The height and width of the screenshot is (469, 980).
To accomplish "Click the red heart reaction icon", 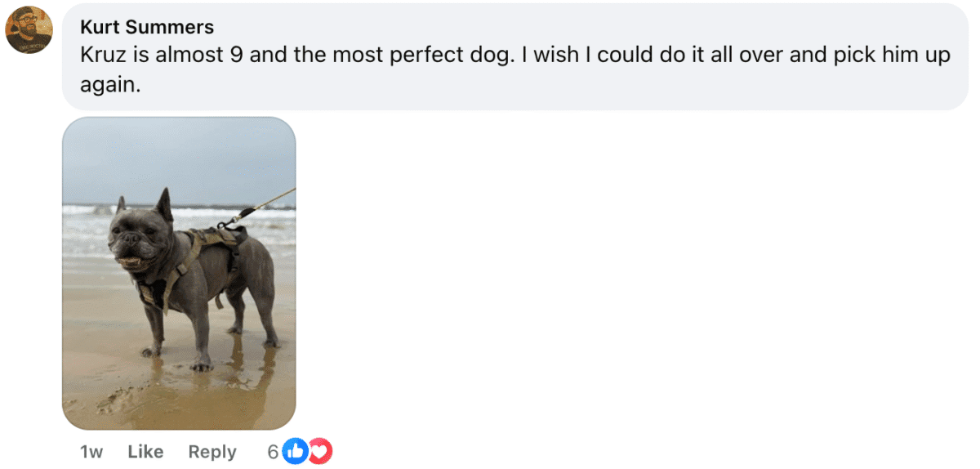I will click(x=320, y=451).
